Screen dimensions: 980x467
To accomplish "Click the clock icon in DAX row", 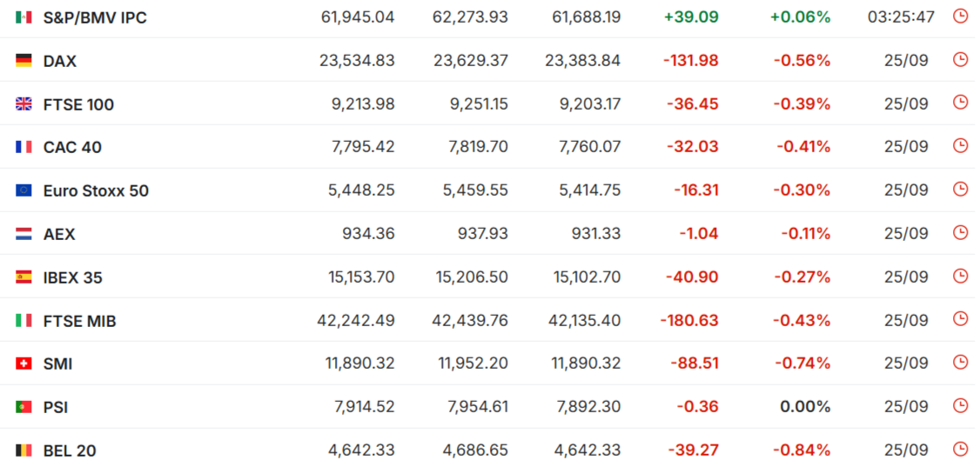I will [x=960, y=59].
